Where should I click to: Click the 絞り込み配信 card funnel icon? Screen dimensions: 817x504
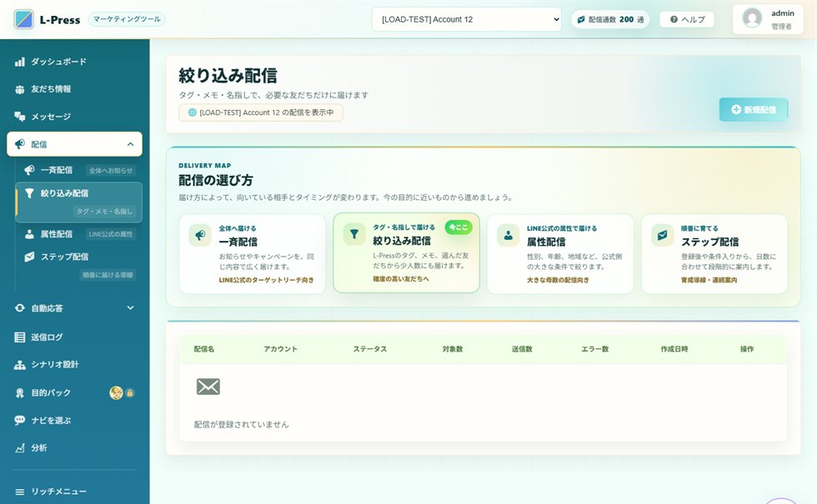point(354,234)
